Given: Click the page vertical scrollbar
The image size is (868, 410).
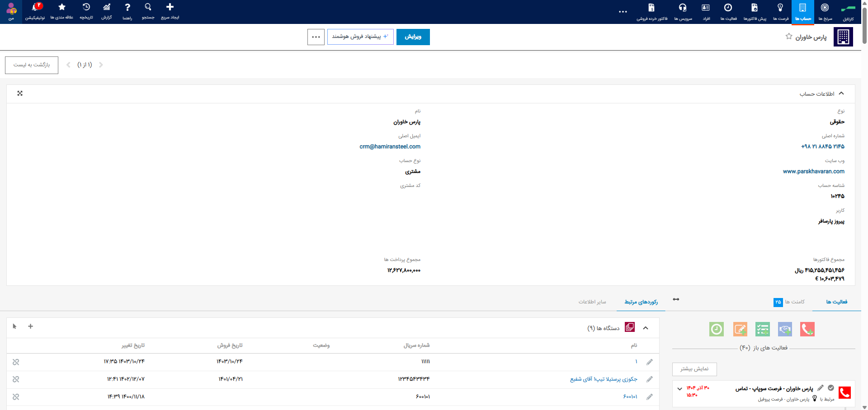Looking at the screenshot, I should pos(864,23).
